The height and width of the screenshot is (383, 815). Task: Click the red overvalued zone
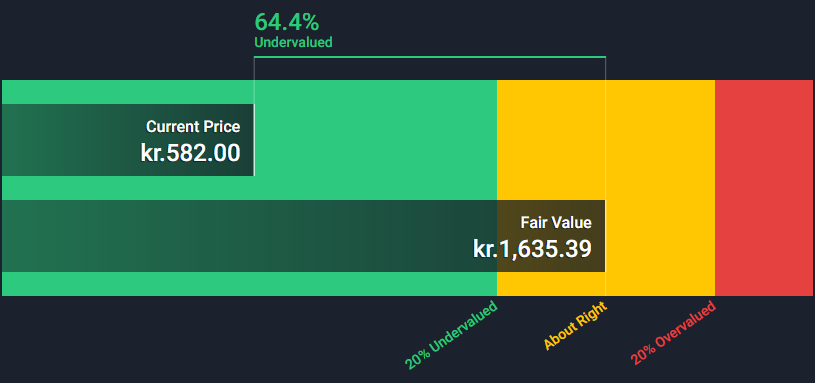point(764,188)
